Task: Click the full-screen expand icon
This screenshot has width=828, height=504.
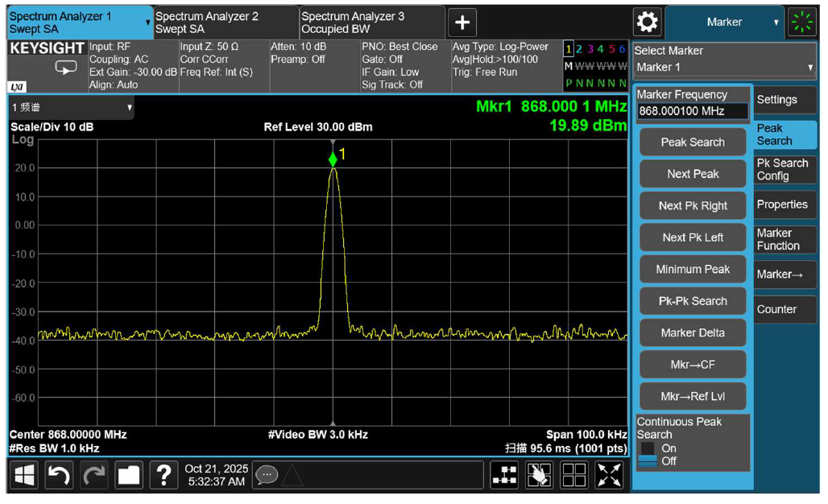Action: coord(609,475)
